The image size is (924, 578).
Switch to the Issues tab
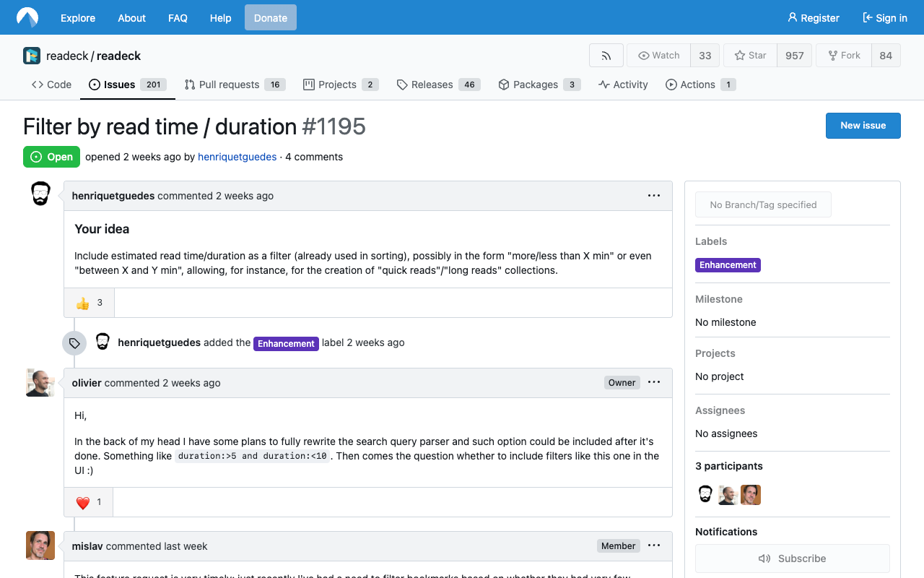click(x=128, y=85)
